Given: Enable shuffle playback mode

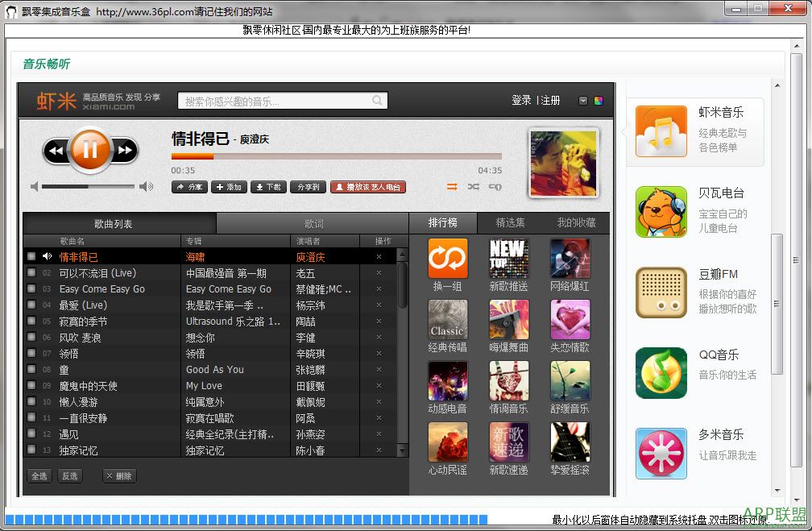Looking at the screenshot, I should point(473,187).
